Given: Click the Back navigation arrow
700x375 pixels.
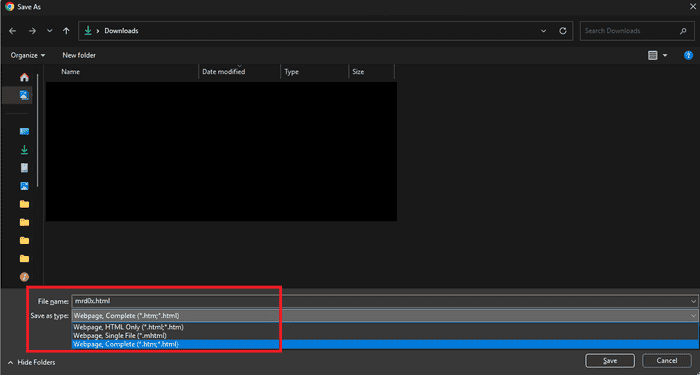Looking at the screenshot, I should (12, 31).
